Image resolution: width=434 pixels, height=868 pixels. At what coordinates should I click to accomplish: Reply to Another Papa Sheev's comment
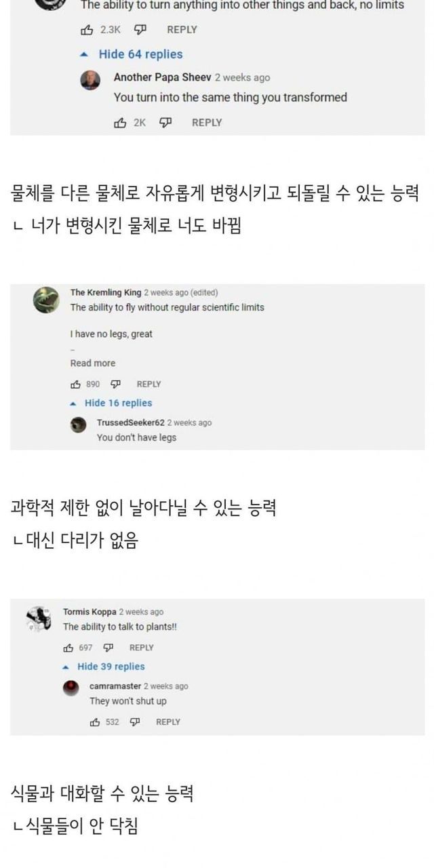(x=207, y=123)
